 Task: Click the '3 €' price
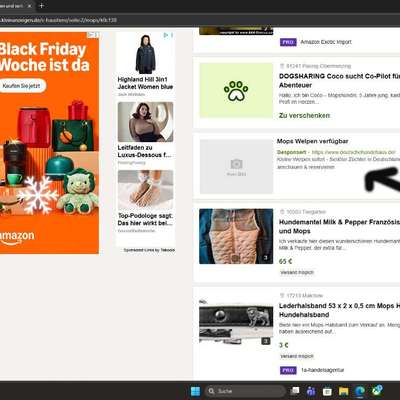click(283, 345)
